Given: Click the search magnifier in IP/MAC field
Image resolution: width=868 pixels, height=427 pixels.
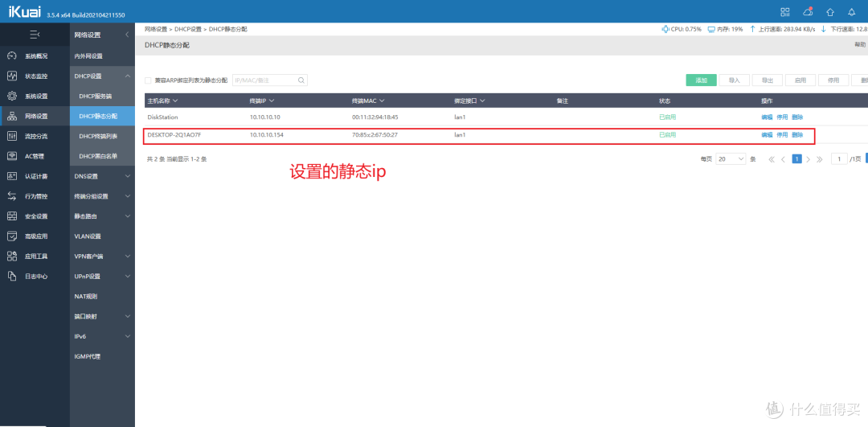Looking at the screenshot, I should click(x=301, y=80).
